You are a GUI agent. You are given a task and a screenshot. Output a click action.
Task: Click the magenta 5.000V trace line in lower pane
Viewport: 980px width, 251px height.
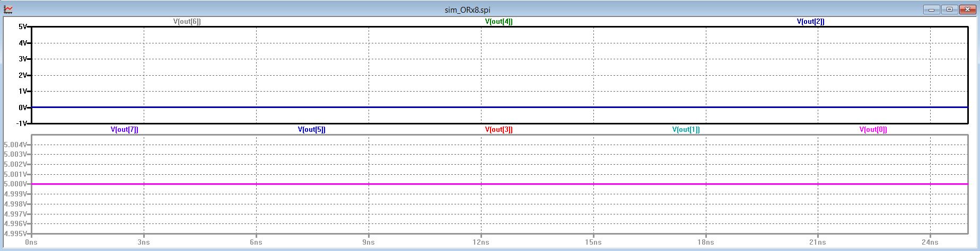500,184
